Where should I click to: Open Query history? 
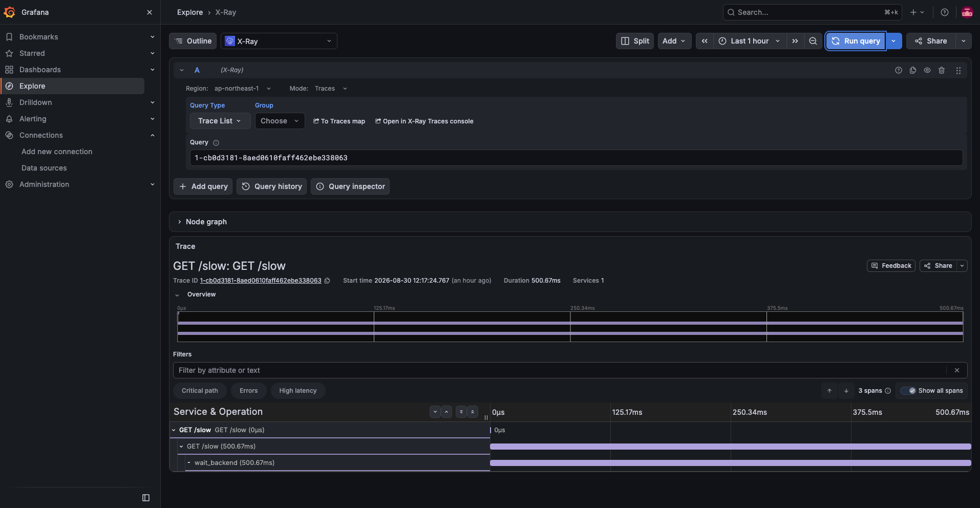pyautogui.click(x=272, y=186)
